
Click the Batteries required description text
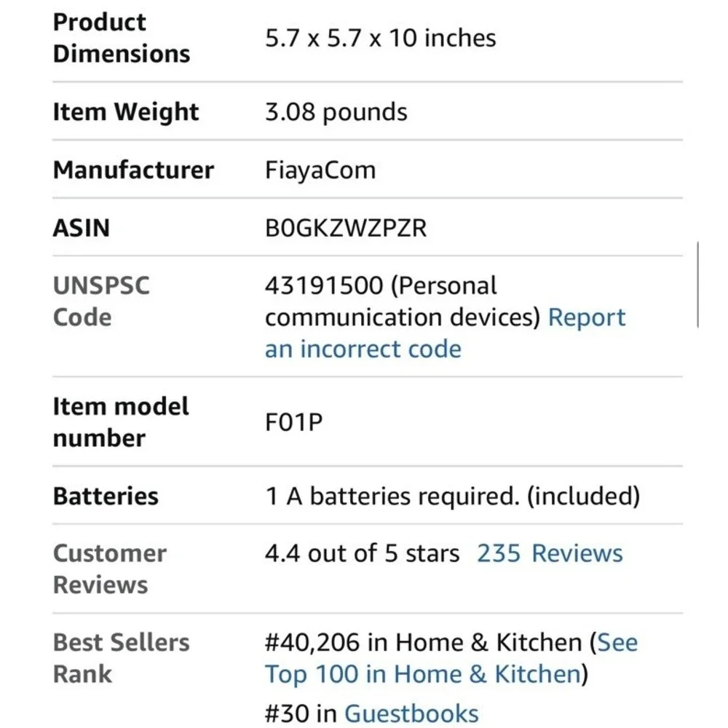tap(452, 496)
